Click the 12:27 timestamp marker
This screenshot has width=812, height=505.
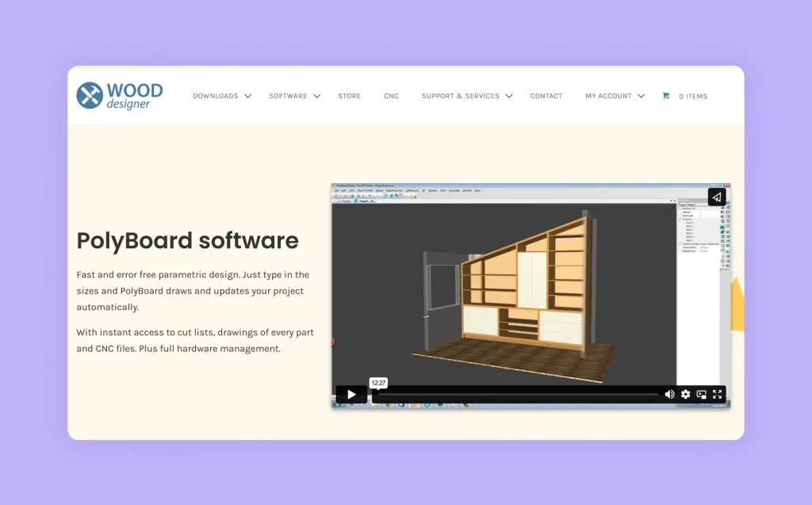pyautogui.click(x=377, y=382)
